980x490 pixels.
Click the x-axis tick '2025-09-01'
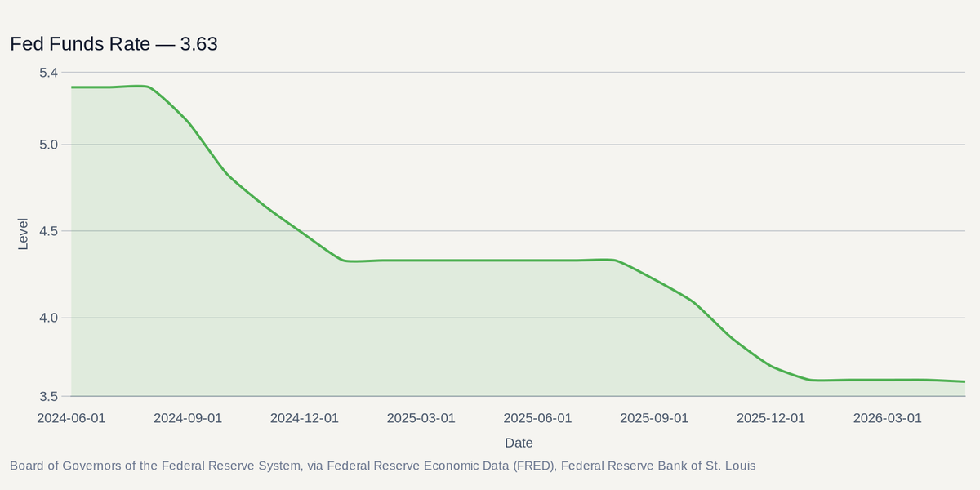(x=654, y=418)
